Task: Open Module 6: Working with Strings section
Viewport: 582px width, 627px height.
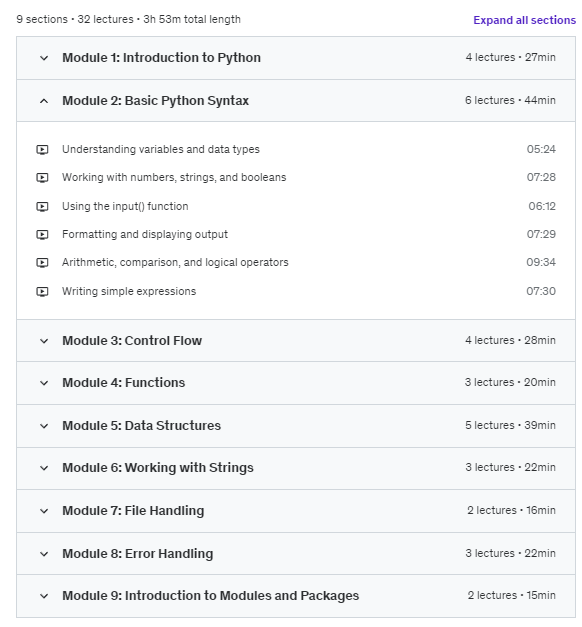Action: [158, 468]
